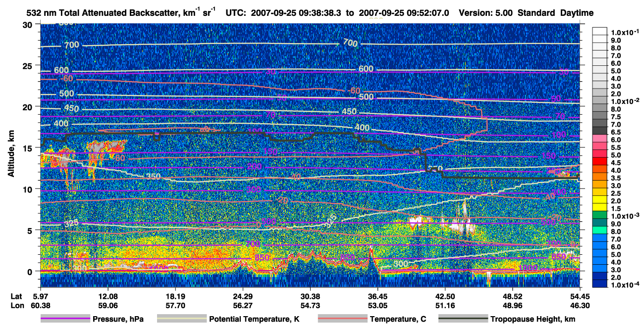Click the 'Tropopause Height, km' legend label
The width and height of the screenshot is (644, 330).
(533, 320)
